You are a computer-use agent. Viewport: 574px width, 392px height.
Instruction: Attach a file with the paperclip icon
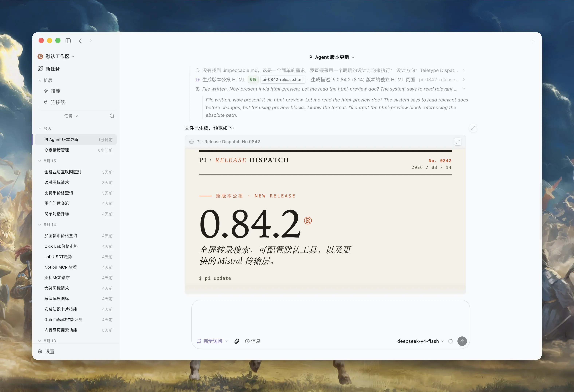tap(237, 341)
